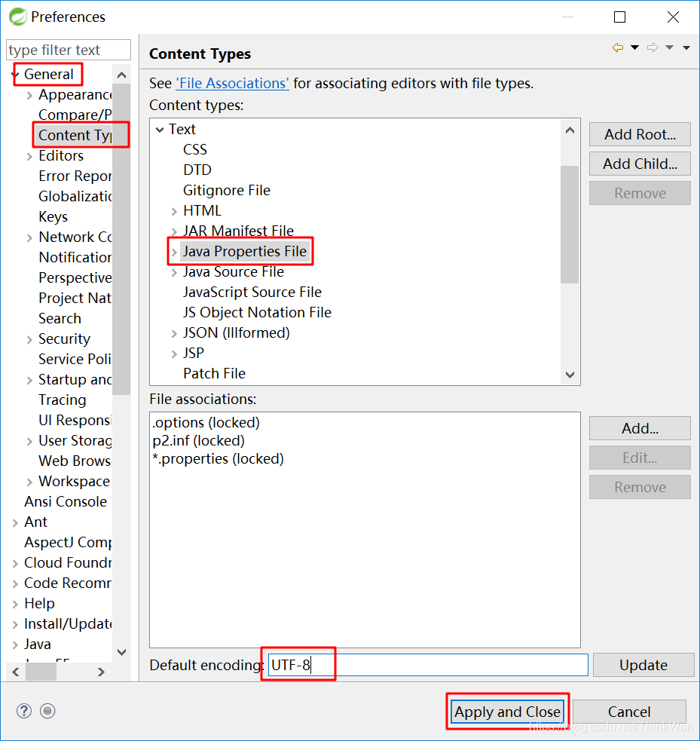Select Service Policies preference page

pyautogui.click(x=75, y=359)
